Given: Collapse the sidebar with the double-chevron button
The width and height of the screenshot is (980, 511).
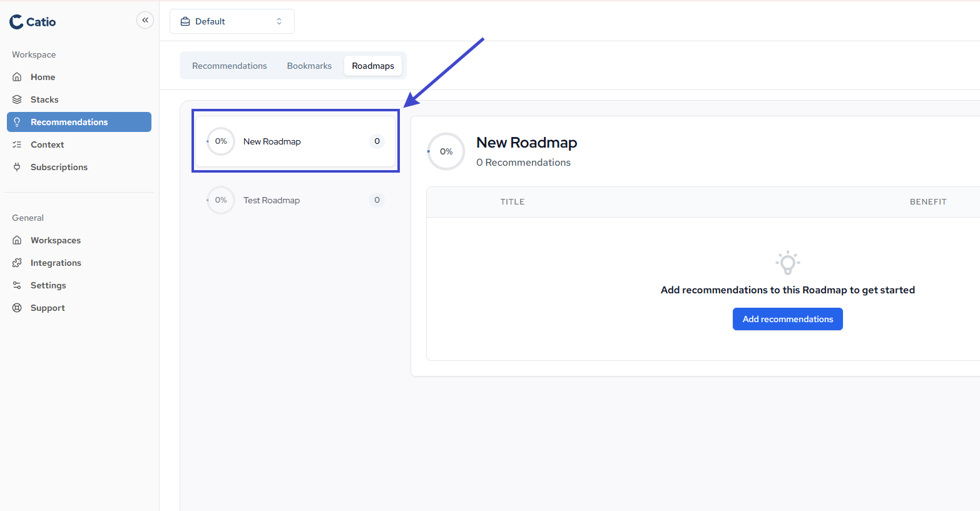Looking at the screenshot, I should 145,19.
